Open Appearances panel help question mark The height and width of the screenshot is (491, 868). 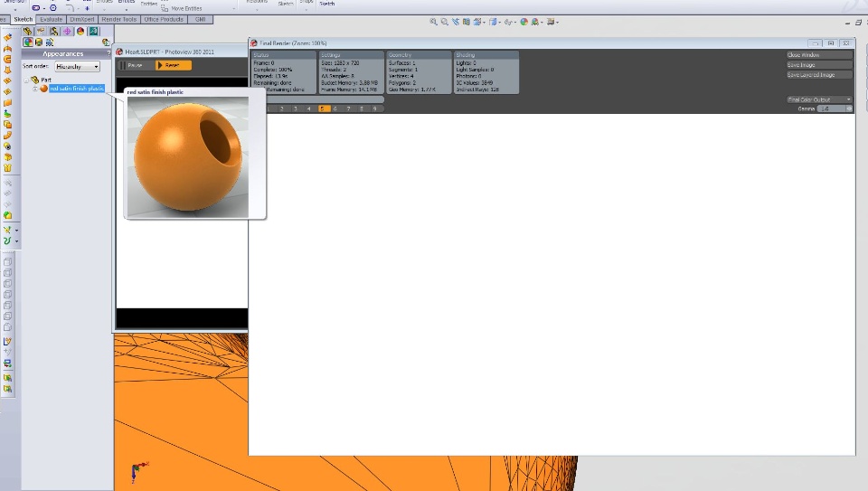108,53
